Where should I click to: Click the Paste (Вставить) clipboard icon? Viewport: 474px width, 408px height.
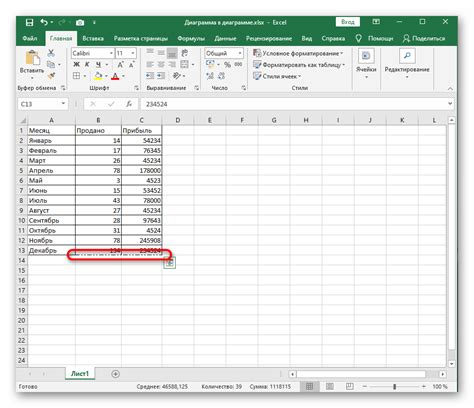32,57
